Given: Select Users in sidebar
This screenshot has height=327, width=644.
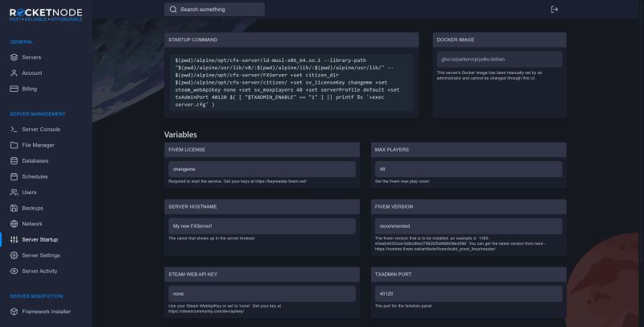Looking at the screenshot, I should coord(29,192).
